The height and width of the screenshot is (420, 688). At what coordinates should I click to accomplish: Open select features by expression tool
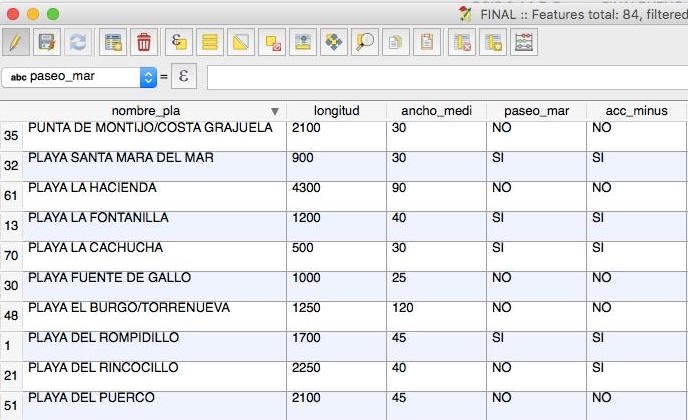tap(179, 42)
